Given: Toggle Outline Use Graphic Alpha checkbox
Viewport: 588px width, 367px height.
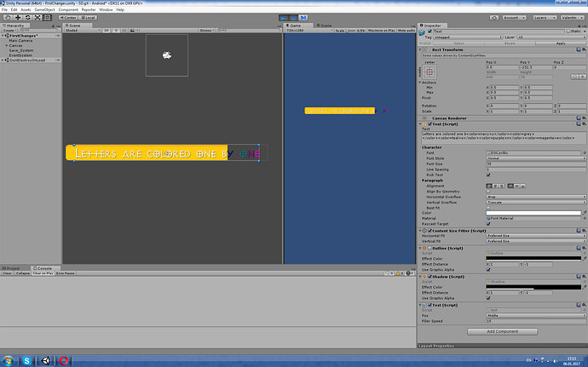Looking at the screenshot, I should pos(488,270).
